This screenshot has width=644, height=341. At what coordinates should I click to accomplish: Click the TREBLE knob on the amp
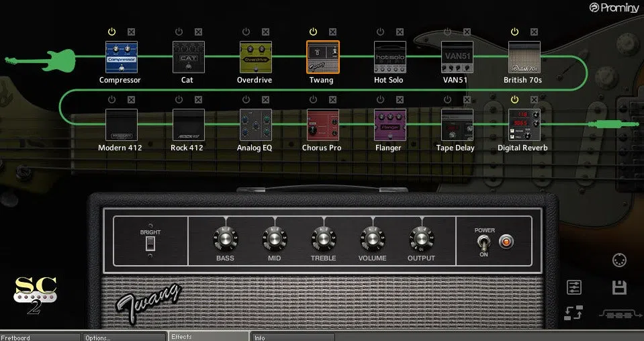323,239
